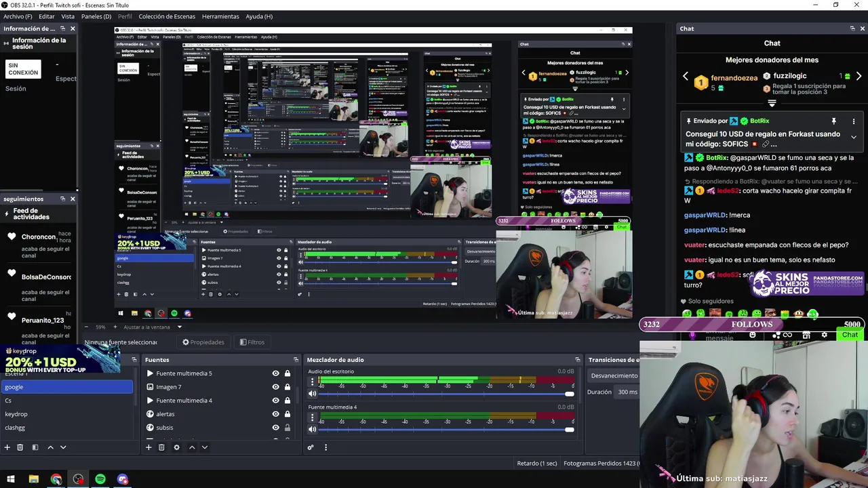Viewport: 868px width, 488px height.
Task: Zoom in preview with plus icon
Action: 115,327
